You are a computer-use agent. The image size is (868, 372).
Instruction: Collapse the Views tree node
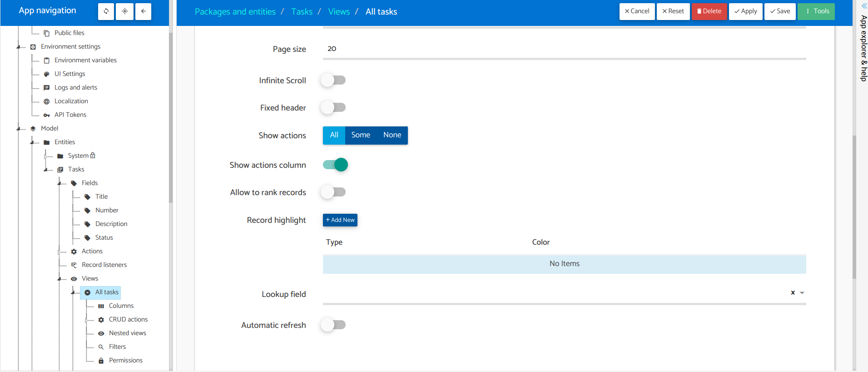60,279
